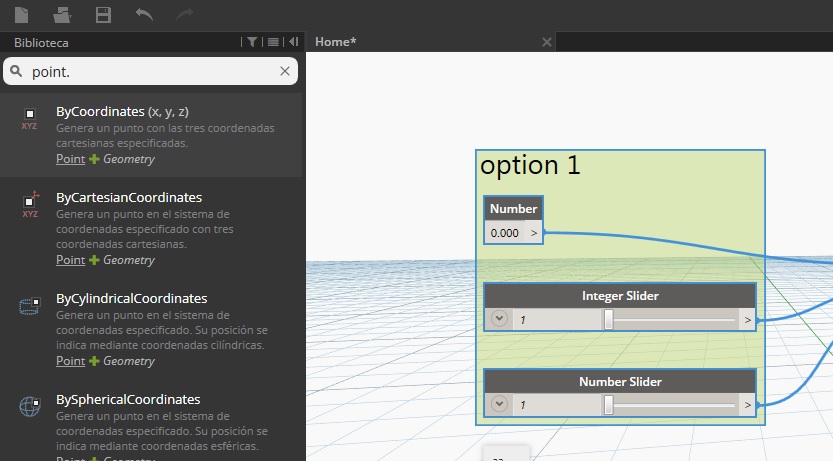Undo the last action

tap(144, 14)
